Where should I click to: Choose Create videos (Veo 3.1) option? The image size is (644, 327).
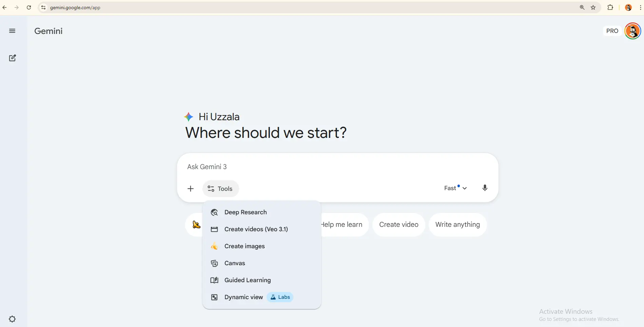click(x=256, y=229)
